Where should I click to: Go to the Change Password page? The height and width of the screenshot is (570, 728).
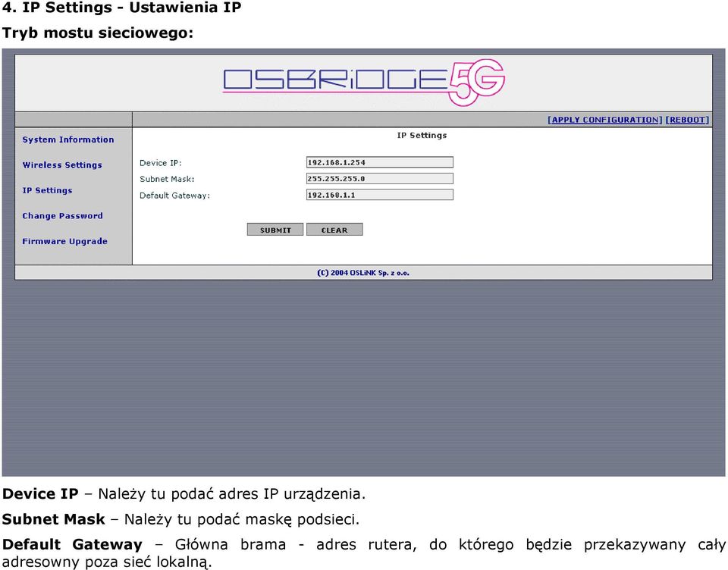(x=63, y=216)
